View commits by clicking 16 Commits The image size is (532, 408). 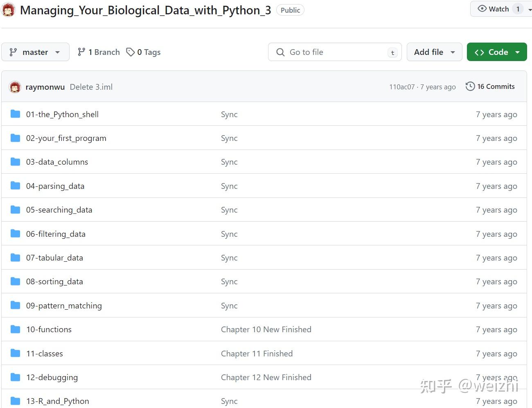(x=495, y=86)
